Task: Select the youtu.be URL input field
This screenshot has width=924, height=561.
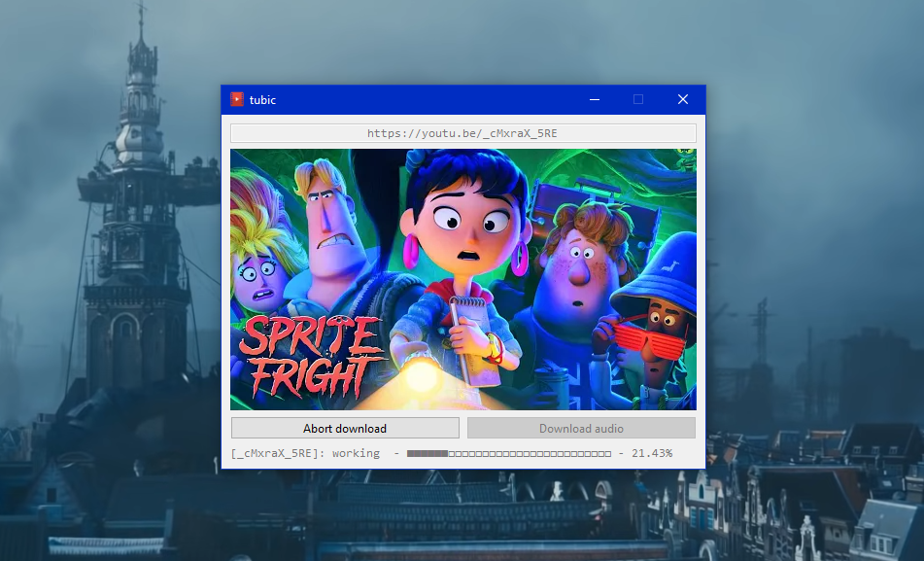Action: pos(462,132)
